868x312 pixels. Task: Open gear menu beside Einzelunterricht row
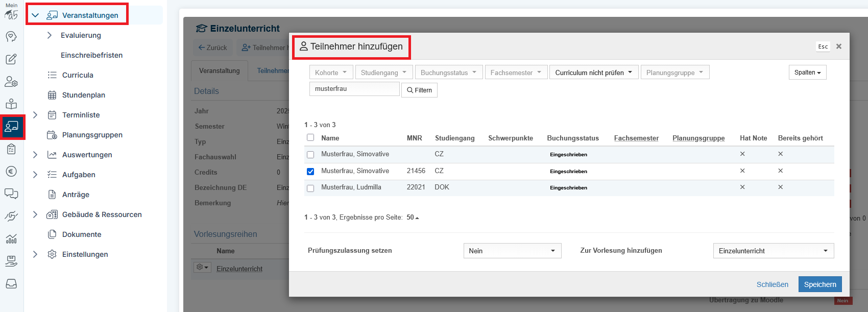click(202, 267)
